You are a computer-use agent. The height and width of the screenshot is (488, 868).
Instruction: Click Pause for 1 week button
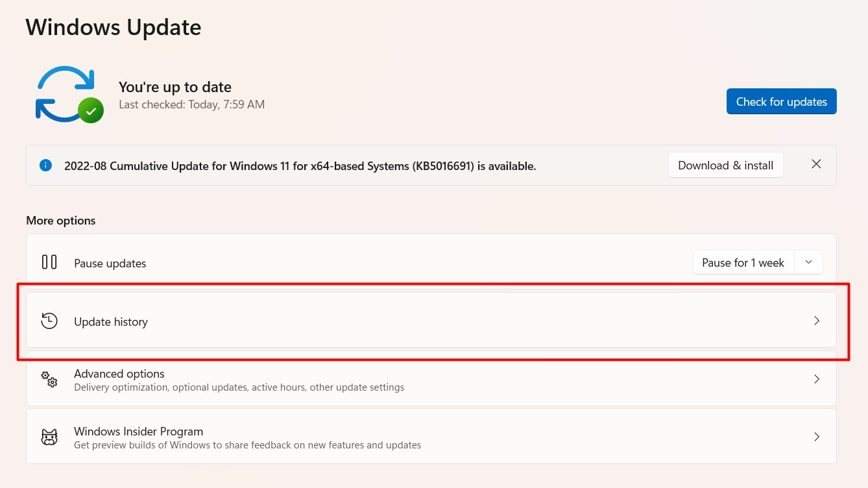743,262
